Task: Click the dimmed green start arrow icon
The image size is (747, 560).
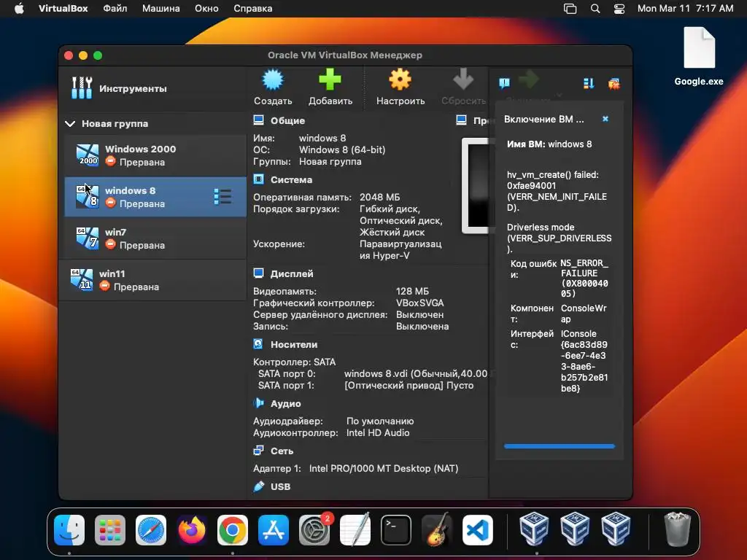Action: 528,79
